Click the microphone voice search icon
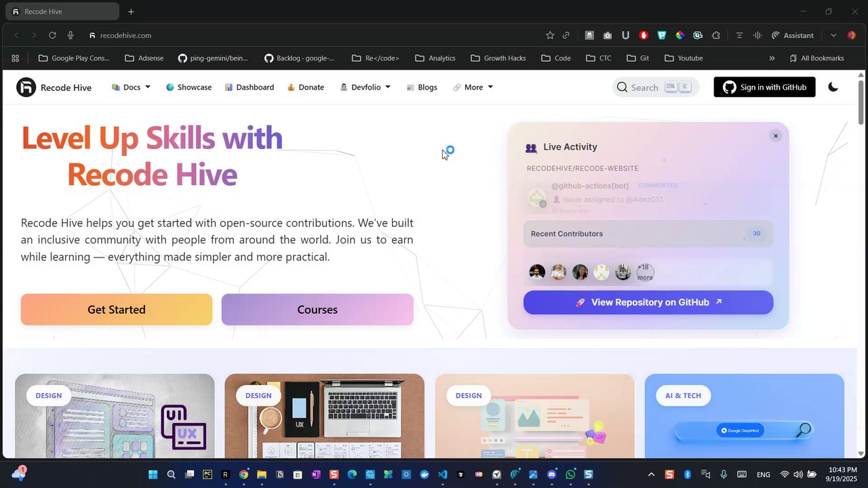Viewport: 868px width, 488px height. coord(71,35)
